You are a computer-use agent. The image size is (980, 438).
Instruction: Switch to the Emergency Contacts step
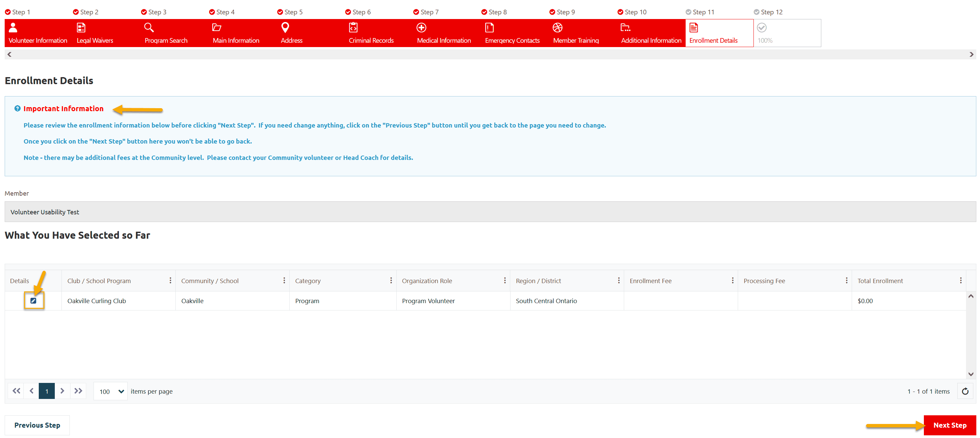point(515,33)
